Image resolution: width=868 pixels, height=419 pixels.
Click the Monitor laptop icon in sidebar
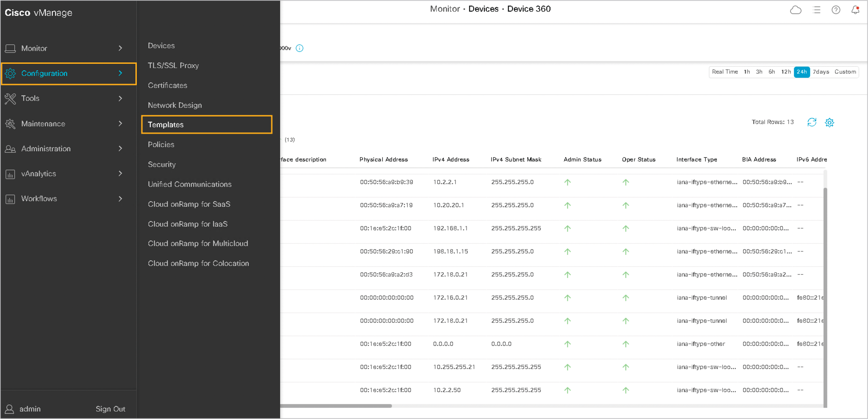(x=10, y=49)
